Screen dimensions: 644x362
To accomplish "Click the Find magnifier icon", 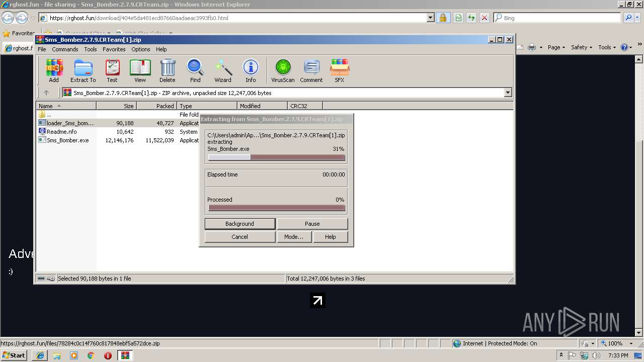I will click(x=195, y=70).
